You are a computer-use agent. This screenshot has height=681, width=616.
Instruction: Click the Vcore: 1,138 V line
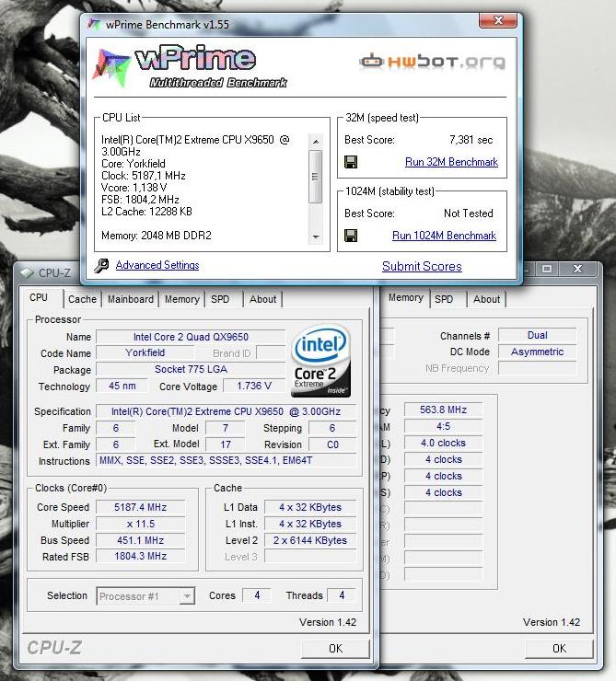(x=134, y=188)
